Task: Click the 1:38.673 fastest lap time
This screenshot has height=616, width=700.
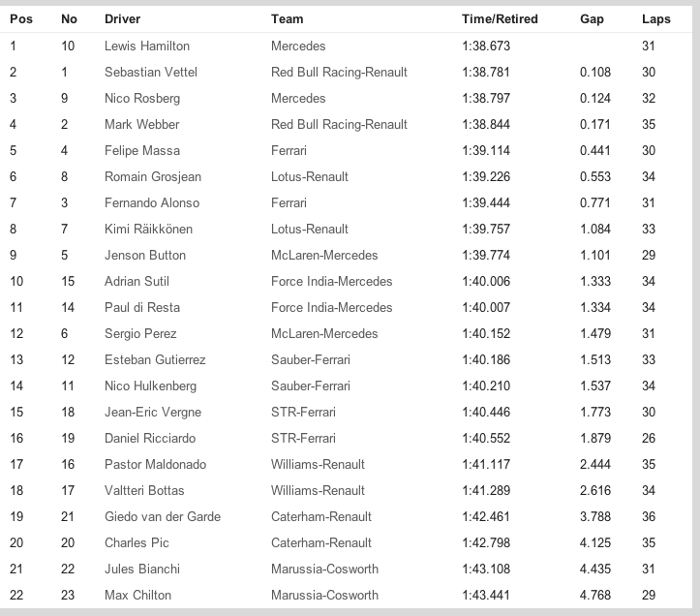Action: point(486,46)
